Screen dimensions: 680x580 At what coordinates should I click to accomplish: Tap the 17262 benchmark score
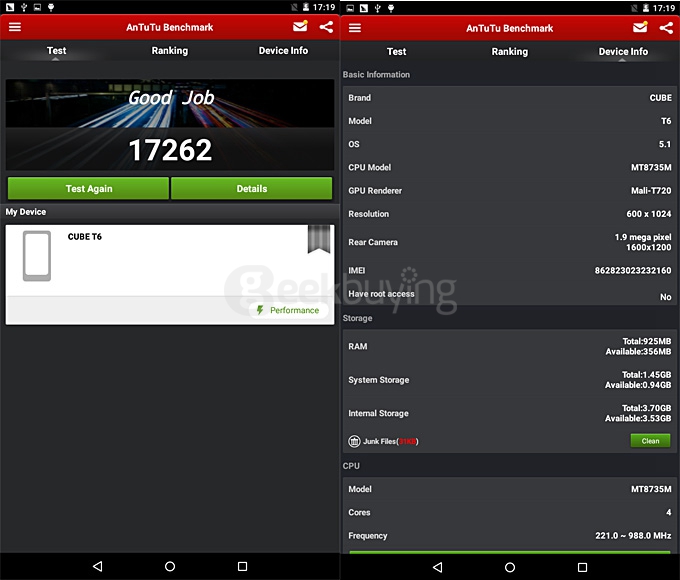click(x=170, y=150)
